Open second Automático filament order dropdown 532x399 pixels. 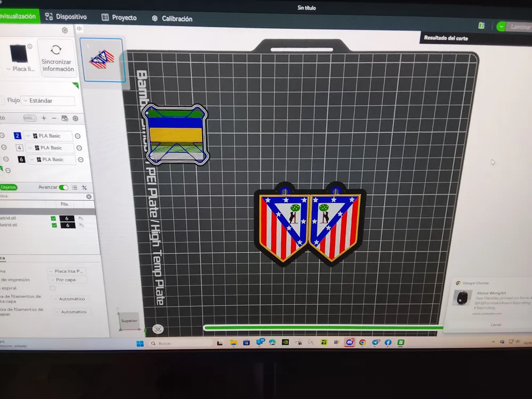(x=72, y=312)
